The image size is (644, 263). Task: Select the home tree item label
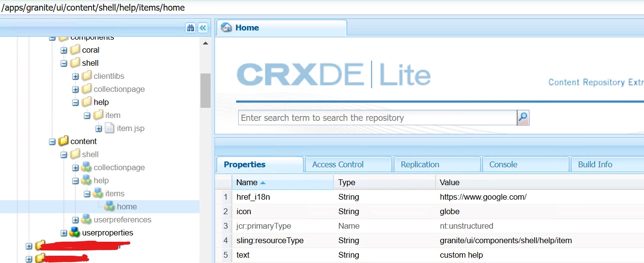point(127,206)
